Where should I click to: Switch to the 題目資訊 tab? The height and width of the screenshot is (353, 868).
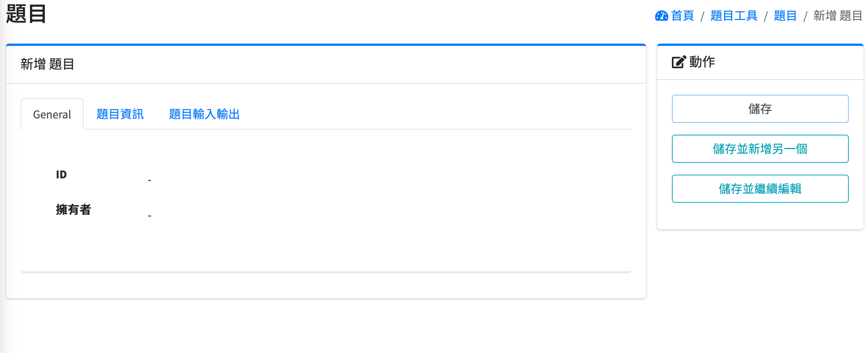120,114
